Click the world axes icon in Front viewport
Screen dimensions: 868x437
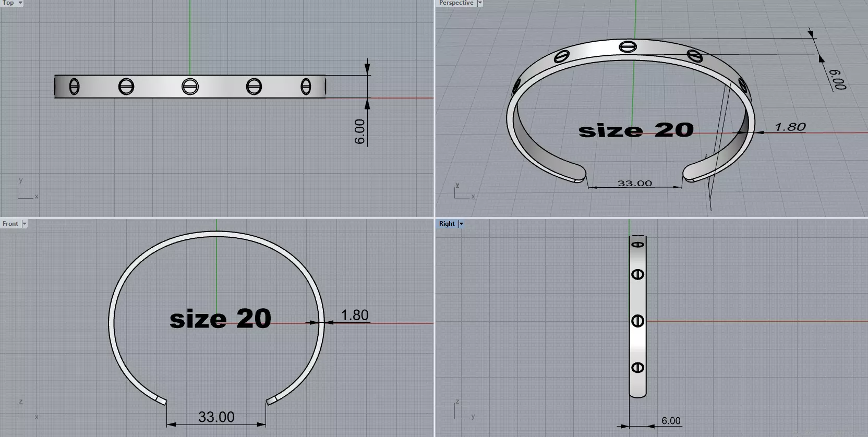click(27, 410)
